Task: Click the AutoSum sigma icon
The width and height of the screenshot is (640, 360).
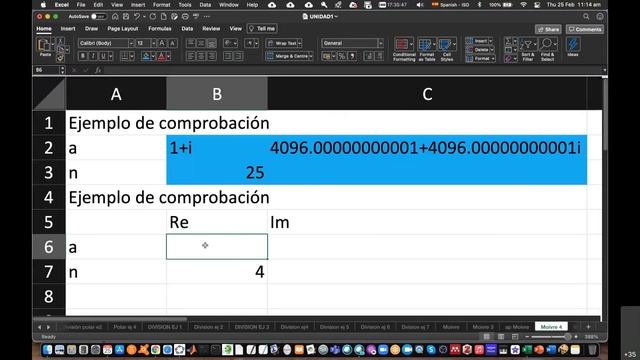Action: click(508, 41)
